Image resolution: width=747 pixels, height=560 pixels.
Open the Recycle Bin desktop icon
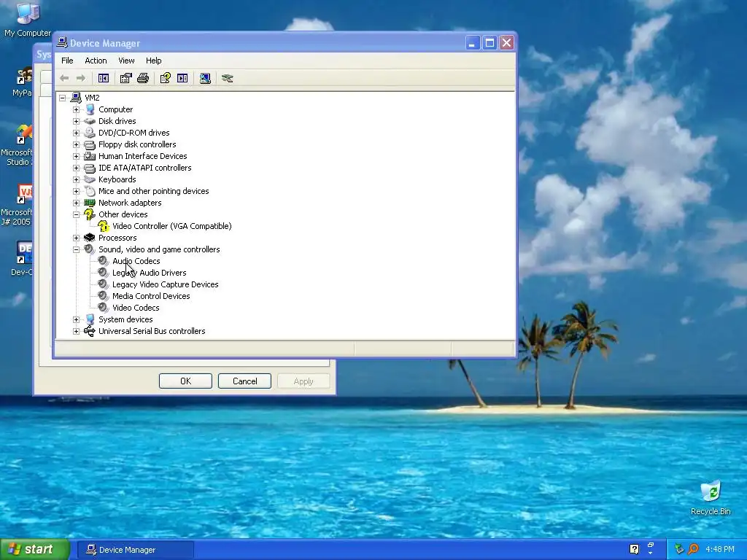point(711,498)
